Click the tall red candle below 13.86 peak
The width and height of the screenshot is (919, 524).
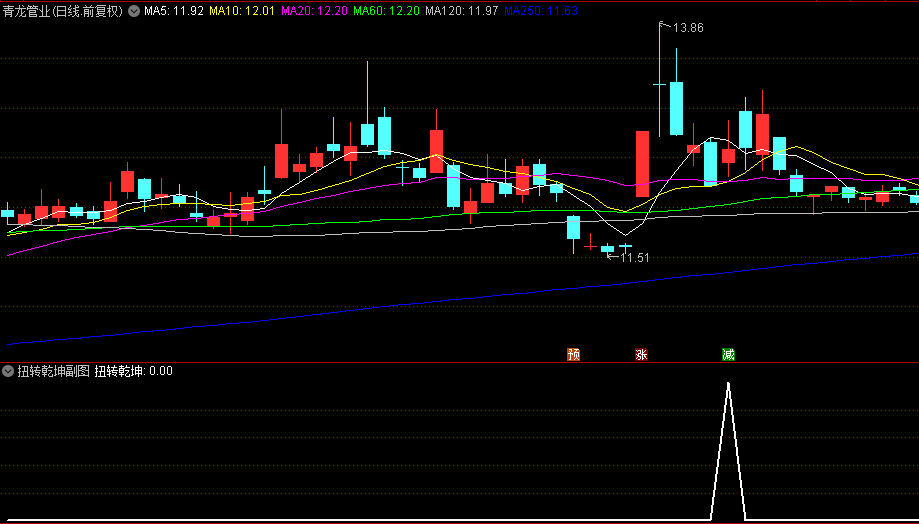pyautogui.click(x=642, y=164)
